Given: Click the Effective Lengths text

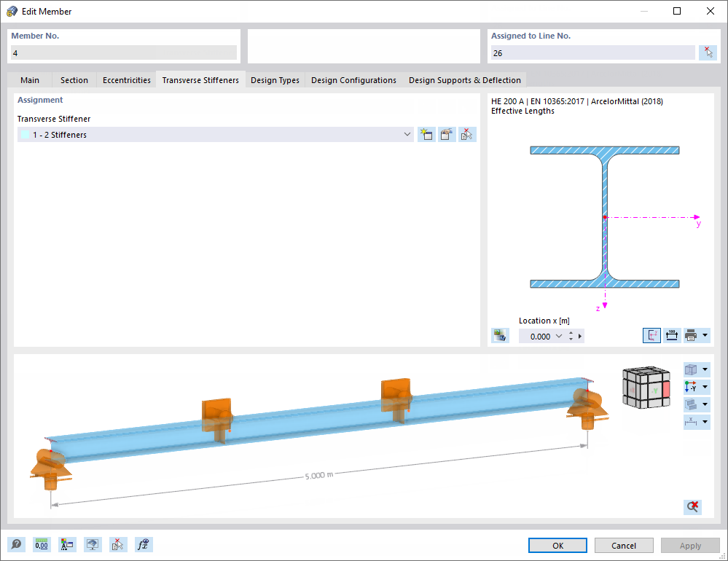Looking at the screenshot, I should [x=522, y=111].
